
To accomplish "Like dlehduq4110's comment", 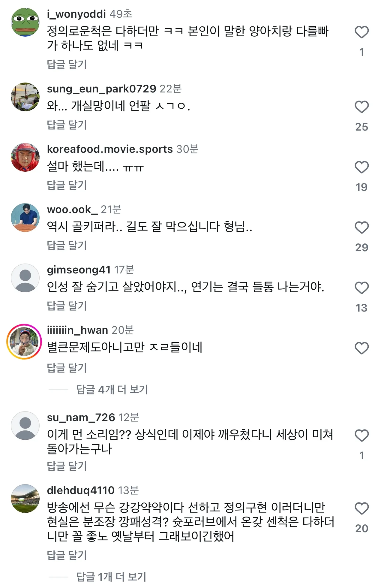I will point(361,508).
